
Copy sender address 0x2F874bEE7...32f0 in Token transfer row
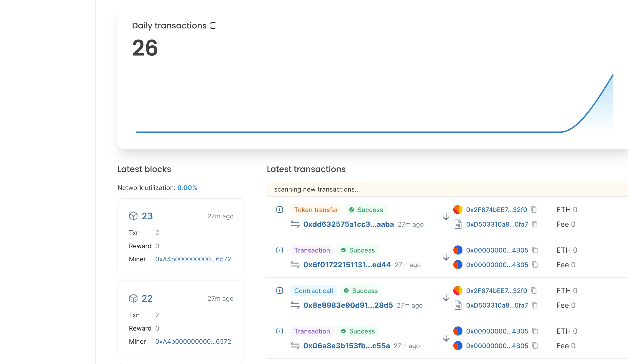pos(534,210)
